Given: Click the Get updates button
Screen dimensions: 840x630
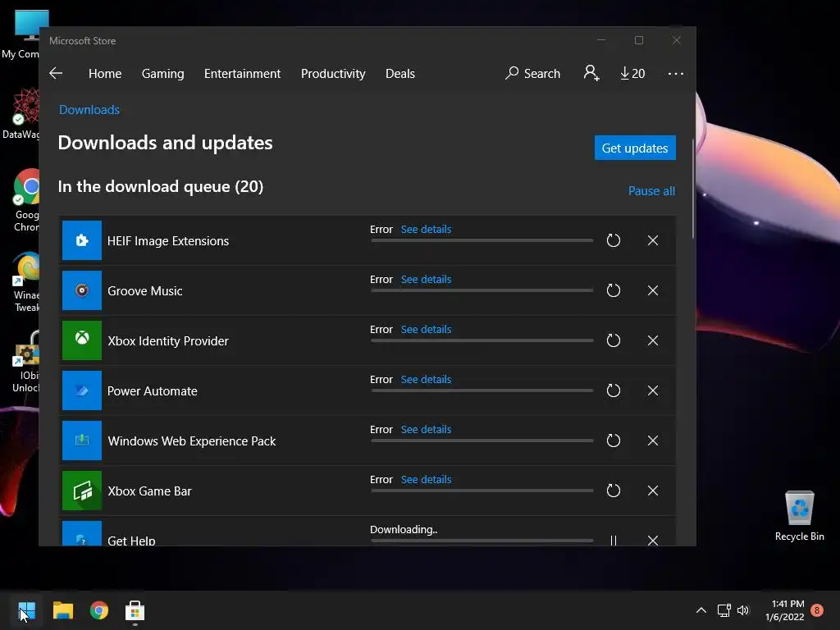Looking at the screenshot, I should pos(635,148).
